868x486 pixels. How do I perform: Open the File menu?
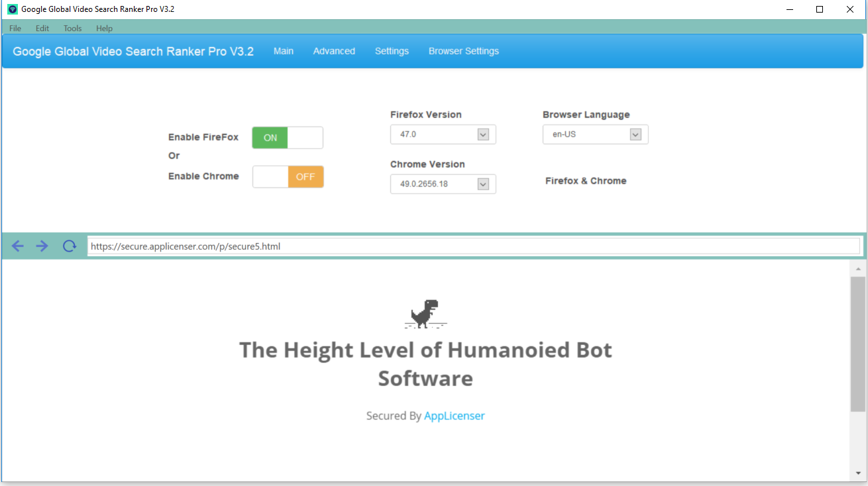pos(15,28)
